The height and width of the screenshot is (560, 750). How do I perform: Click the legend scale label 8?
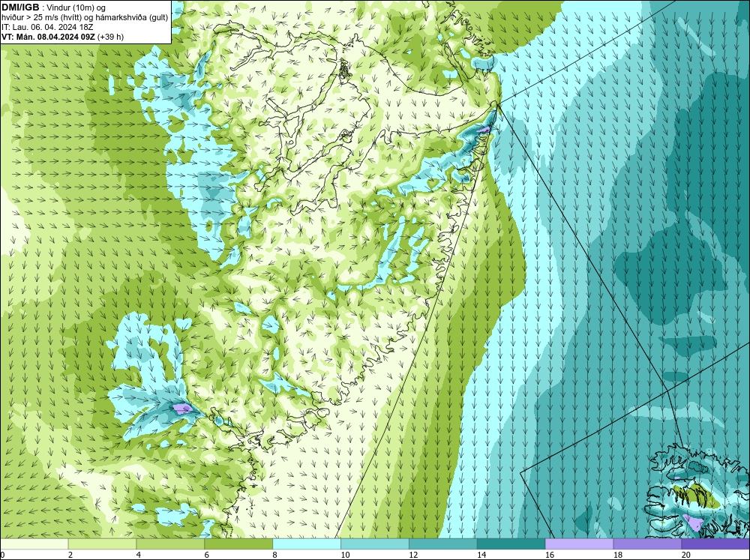[x=275, y=555]
